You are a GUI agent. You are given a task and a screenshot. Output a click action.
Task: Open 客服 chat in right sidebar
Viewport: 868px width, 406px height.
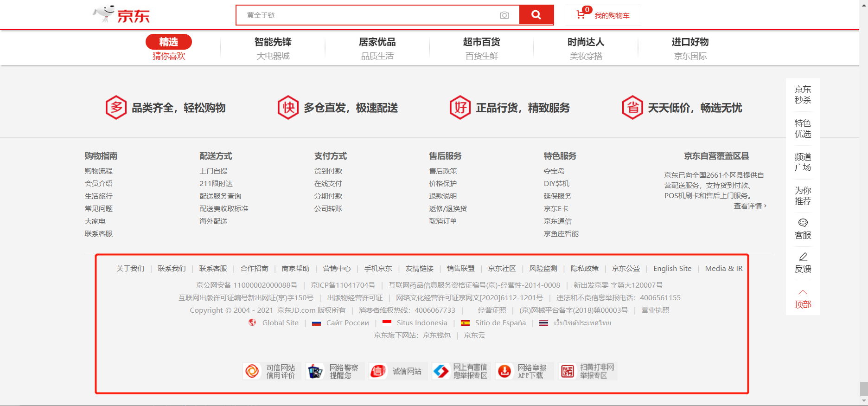[803, 229]
